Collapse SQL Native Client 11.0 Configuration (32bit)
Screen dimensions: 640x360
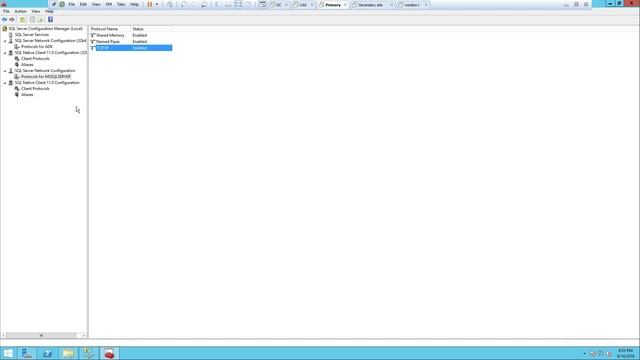pyautogui.click(x=5, y=53)
